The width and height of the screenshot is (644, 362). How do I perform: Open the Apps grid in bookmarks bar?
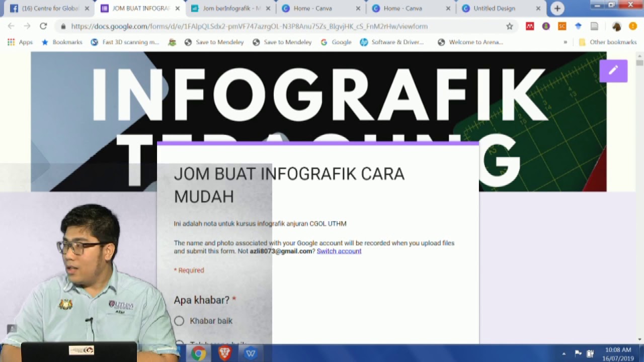pos(20,42)
